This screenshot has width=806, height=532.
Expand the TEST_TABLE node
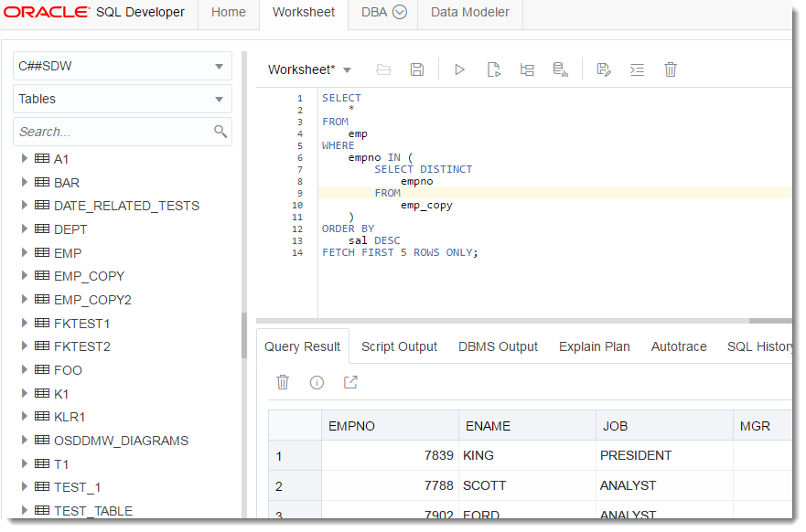24,510
